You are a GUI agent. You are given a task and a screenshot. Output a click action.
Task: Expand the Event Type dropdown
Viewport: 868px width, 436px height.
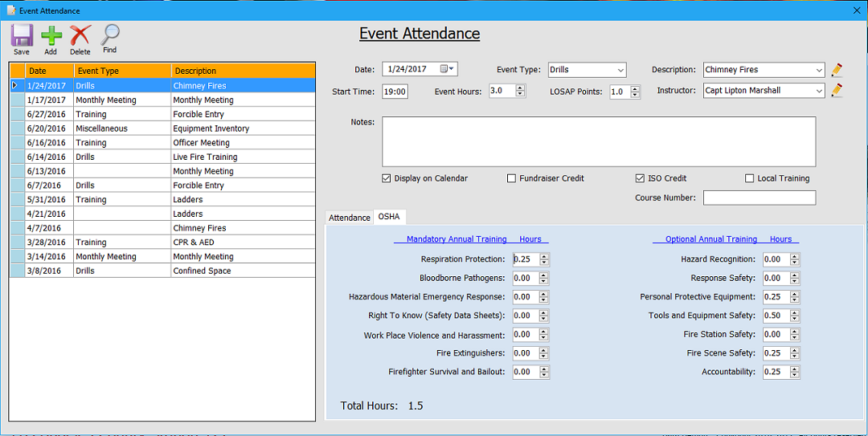click(620, 70)
